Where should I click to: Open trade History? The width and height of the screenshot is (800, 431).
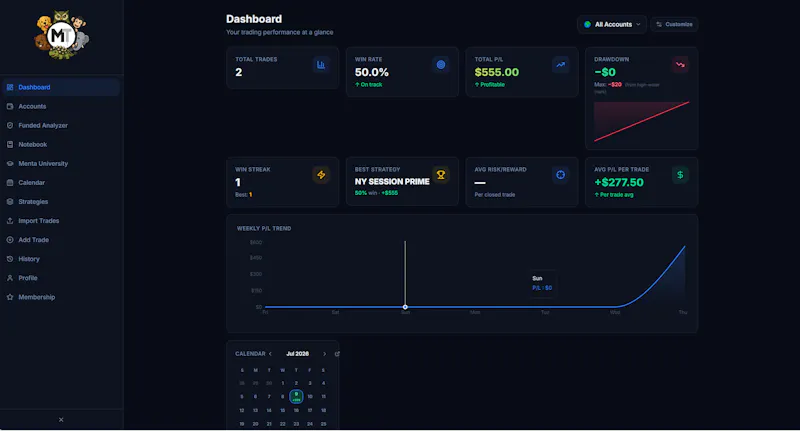[x=61, y=259]
